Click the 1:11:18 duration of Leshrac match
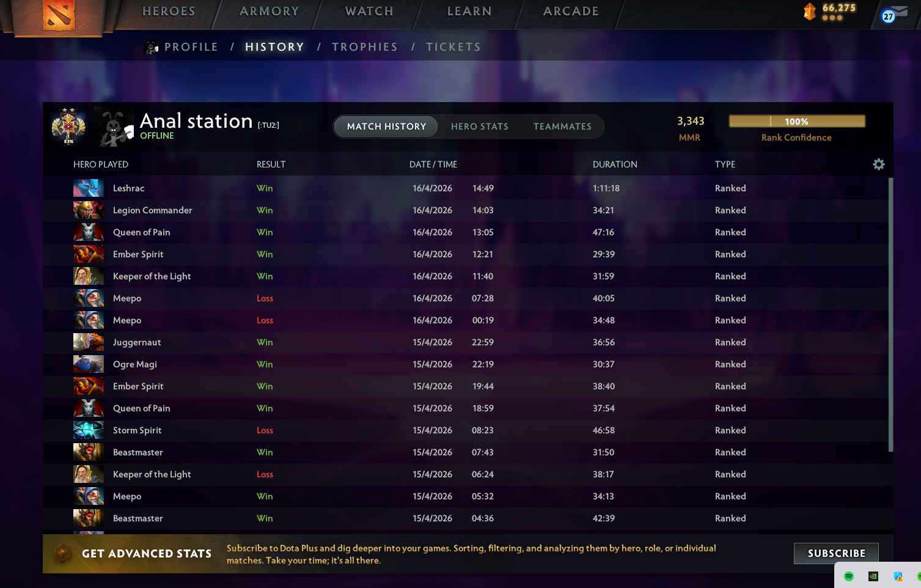921x588 pixels. (606, 188)
